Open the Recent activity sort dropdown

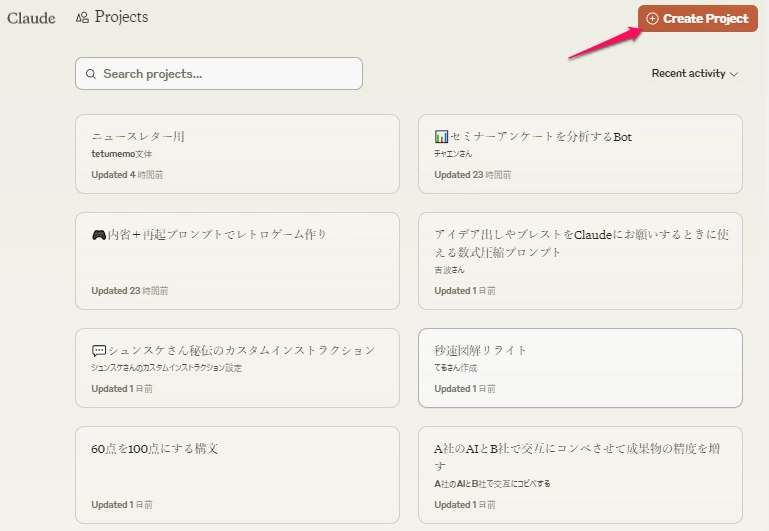[x=694, y=74]
